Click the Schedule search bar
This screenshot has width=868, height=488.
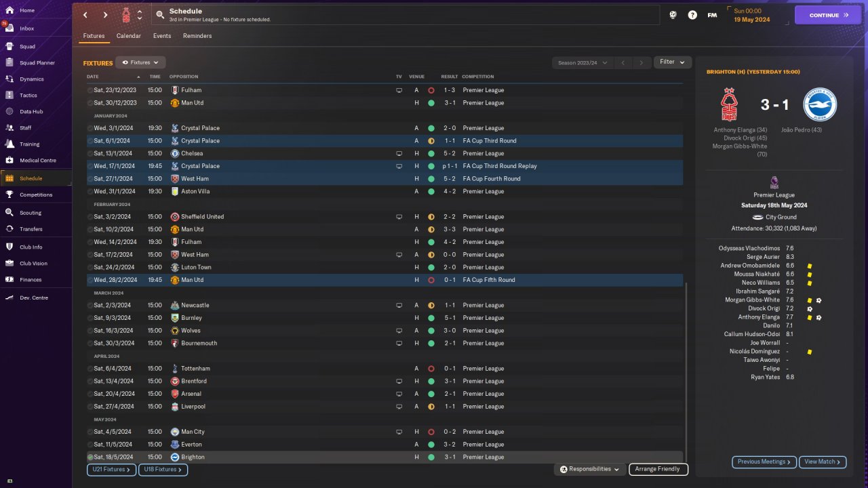[x=404, y=15]
